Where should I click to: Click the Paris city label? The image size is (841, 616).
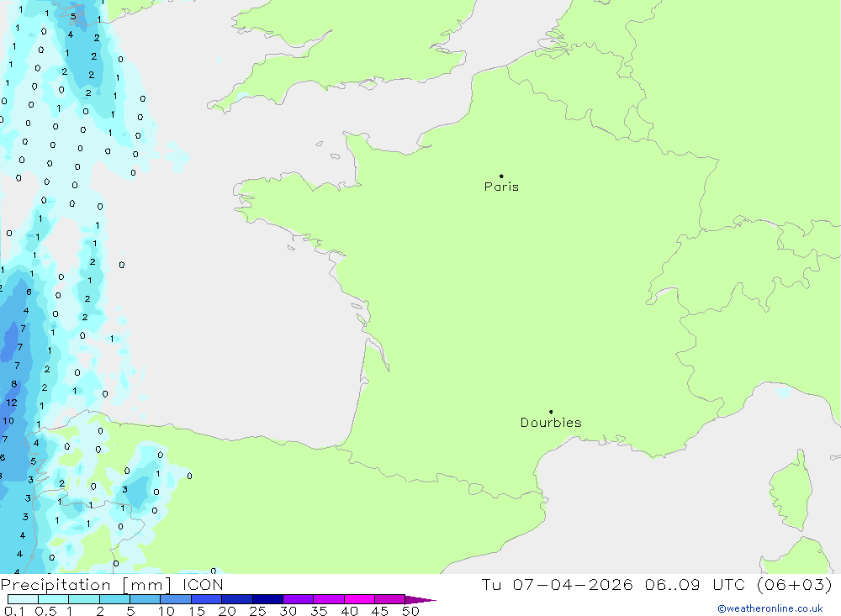click(501, 187)
